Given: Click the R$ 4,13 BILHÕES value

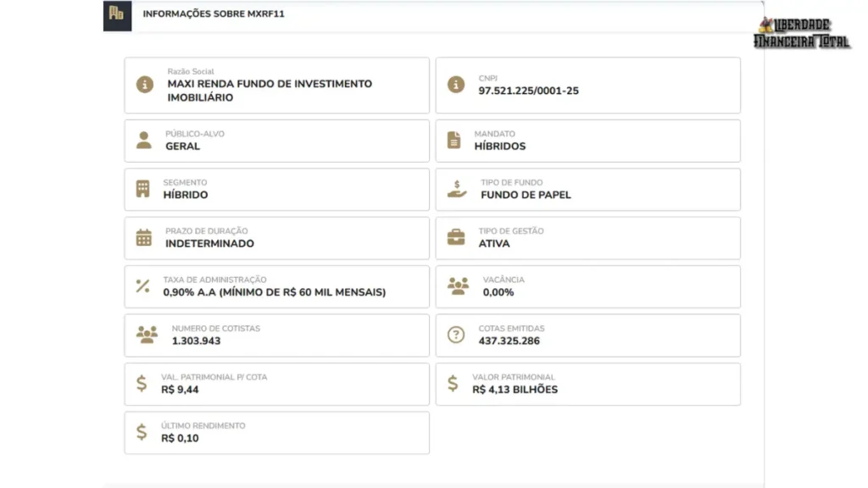Looking at the screenshot, I should coord(515,390).
